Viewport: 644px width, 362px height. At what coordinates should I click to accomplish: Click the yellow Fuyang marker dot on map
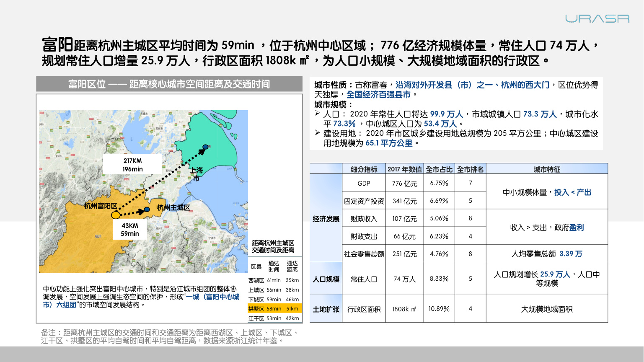click(116, 215)
